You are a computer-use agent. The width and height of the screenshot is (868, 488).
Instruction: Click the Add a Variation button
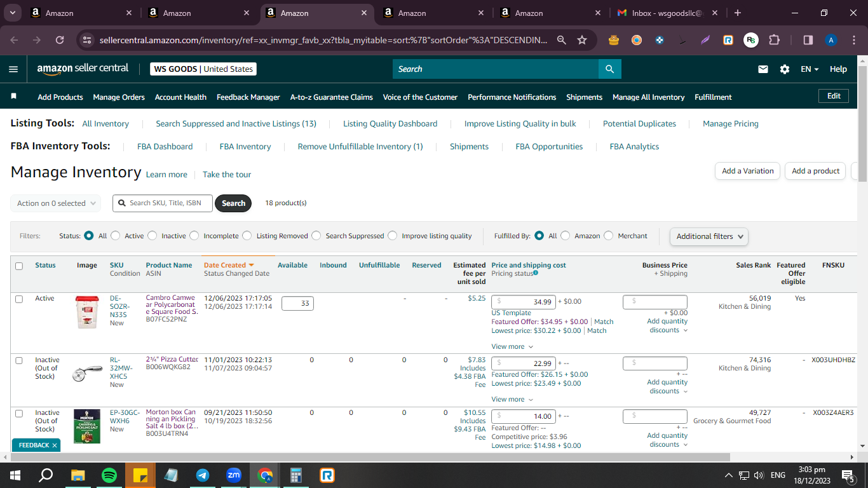tap(748, 171)
